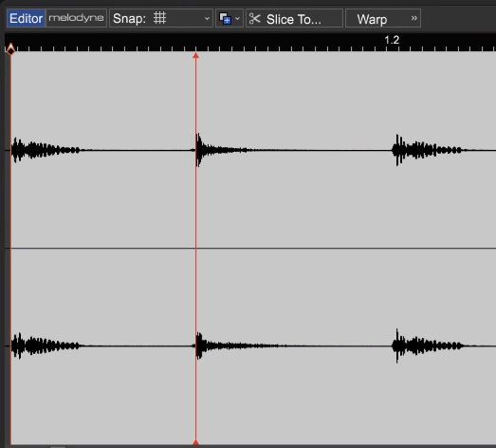This screenshot has width=496, height=448.
Task: Click the Slice To... button
Action: 294,18
